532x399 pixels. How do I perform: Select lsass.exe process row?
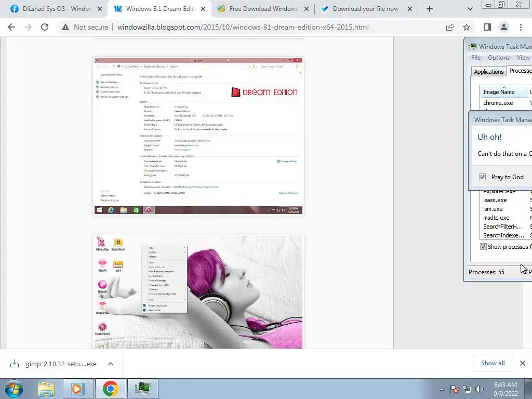click(x=506, y=200)
